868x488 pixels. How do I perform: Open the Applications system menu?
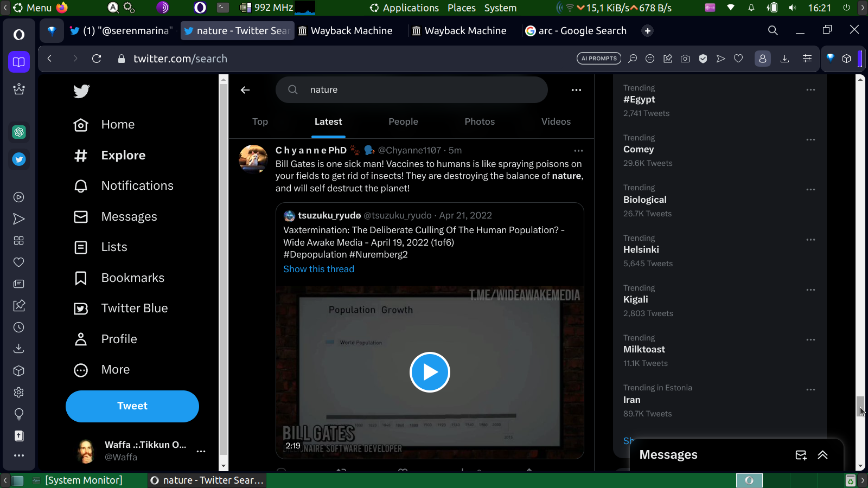point(405,8)
